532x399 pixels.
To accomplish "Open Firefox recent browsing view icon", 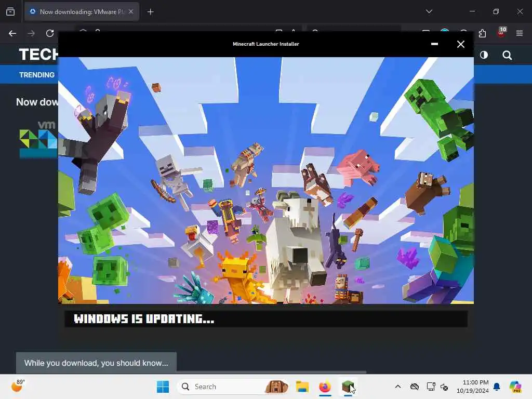I will click(x=10, y=11).
